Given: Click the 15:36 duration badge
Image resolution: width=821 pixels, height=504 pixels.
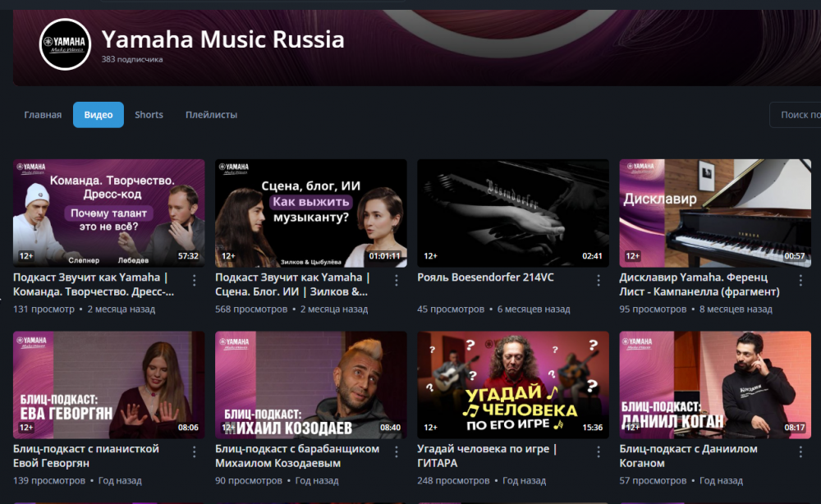Looking at the screenshot, I should pos(592,428).
